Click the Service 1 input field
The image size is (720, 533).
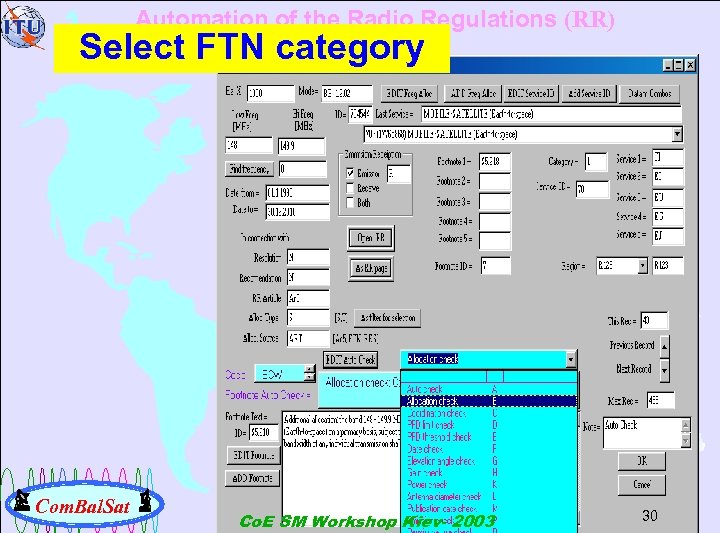668,158
